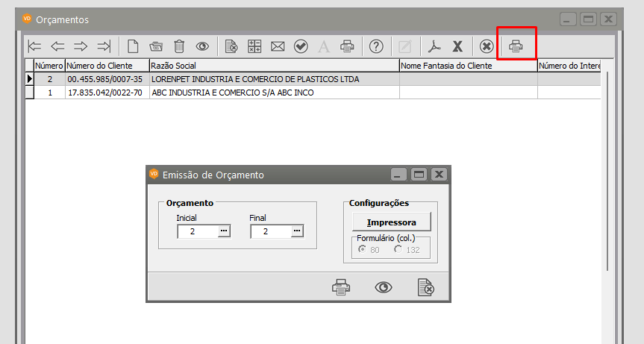The image size is (644, 344).
Task: Select the 132 column formulário radio
Action: point(398,250)
